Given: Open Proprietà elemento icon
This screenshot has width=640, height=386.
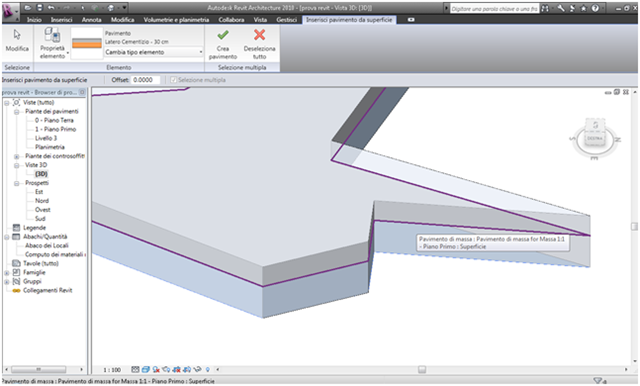Looking at the screenshot, I should click(52, 35).
